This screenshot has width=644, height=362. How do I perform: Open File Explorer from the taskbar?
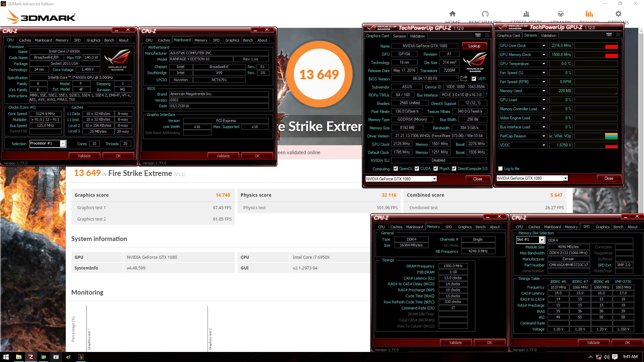click(x=18, y=357)
